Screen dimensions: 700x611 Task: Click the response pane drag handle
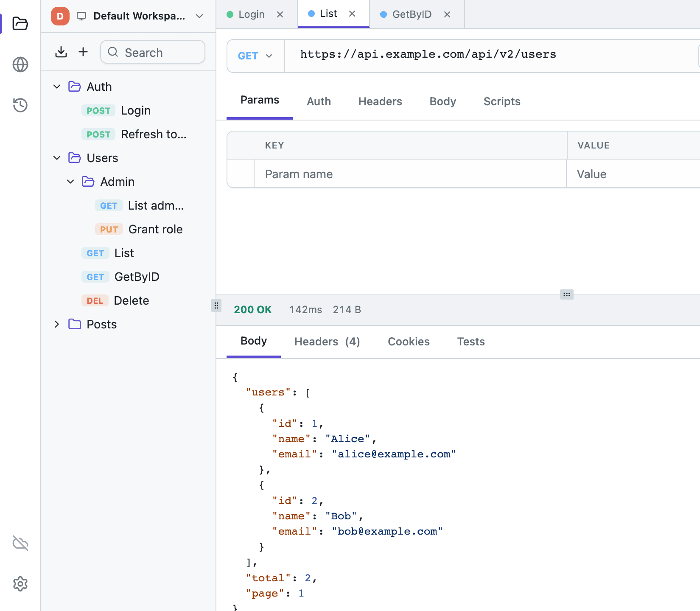click(x=567, y=294)
